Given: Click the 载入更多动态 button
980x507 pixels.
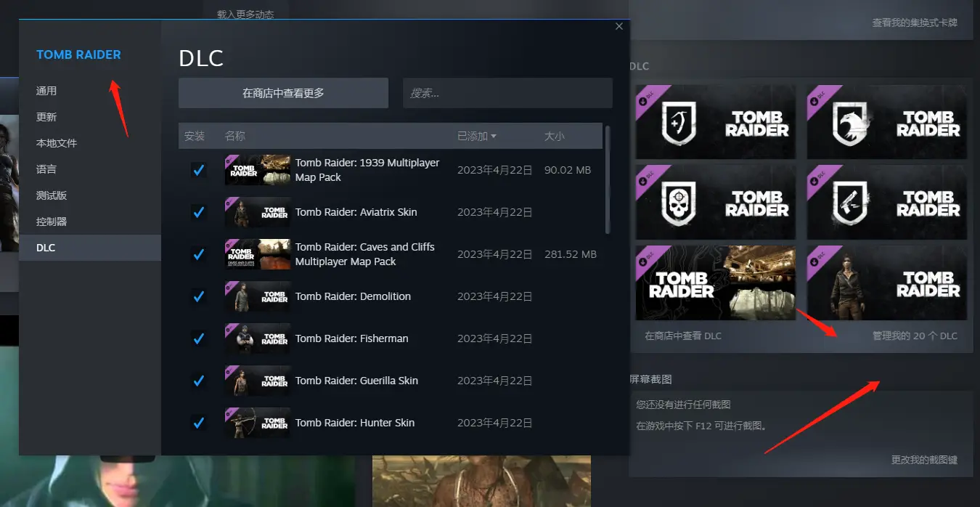Looking at the screenshot, I should coord(245,14).
